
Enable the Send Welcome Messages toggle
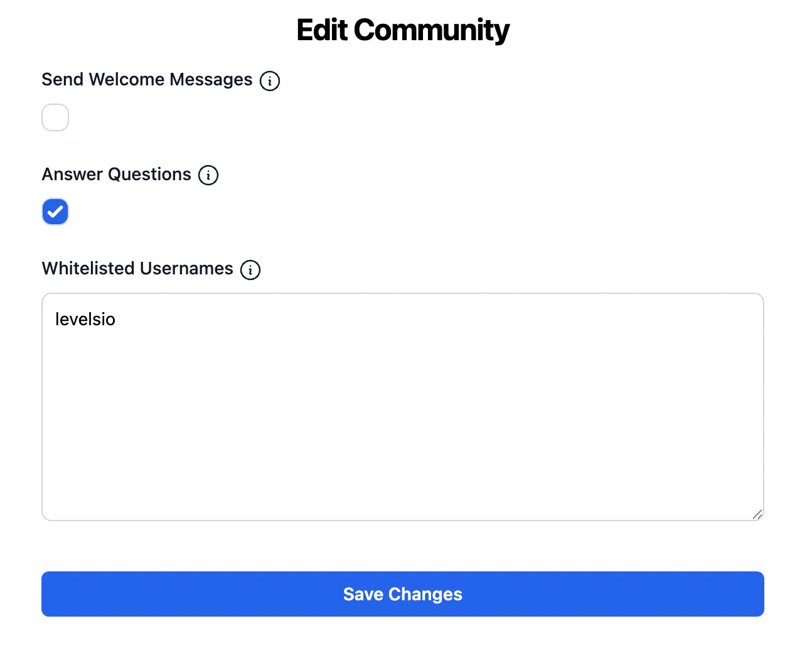[55, 117]
